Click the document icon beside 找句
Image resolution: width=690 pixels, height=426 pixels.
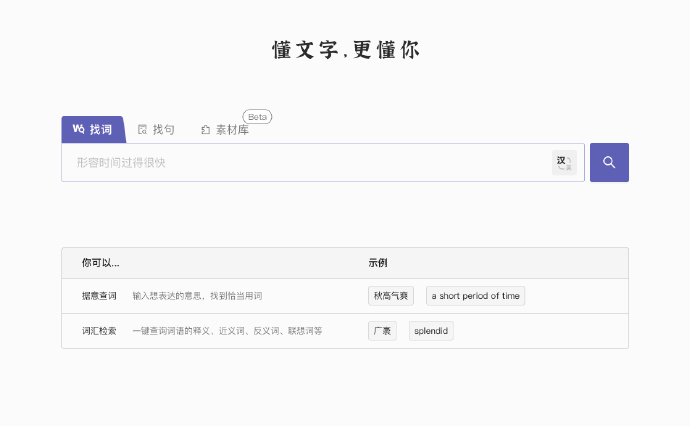coord(142,130)
